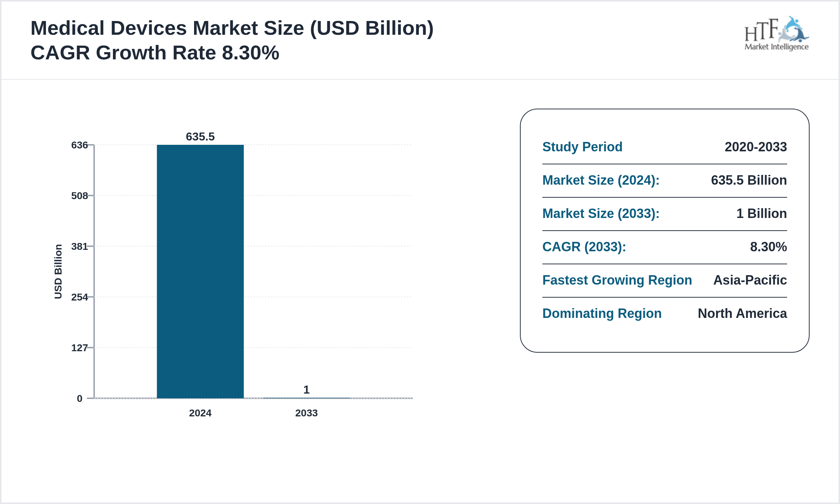Click the 635.5 value label above the bar
The height and width of the screenshot is (504, 840).
(200, 137)
